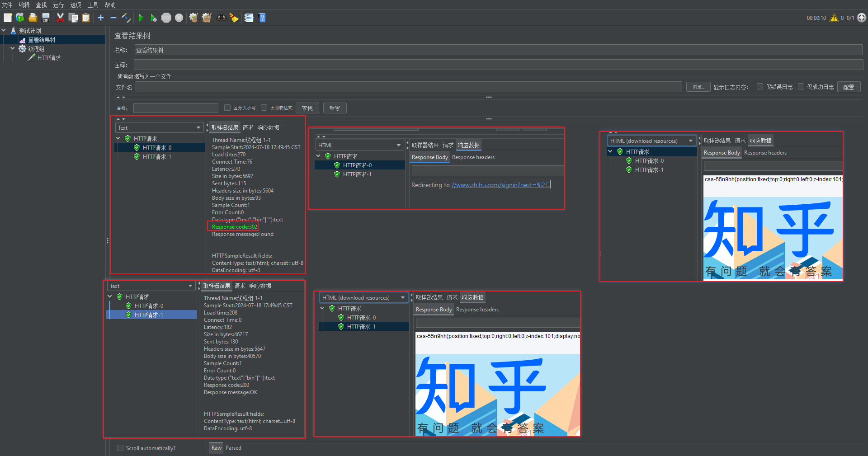Click the 配置 configure button
Image resolution: width=868 pixels, height=456 pixels.
coord(849,87)
